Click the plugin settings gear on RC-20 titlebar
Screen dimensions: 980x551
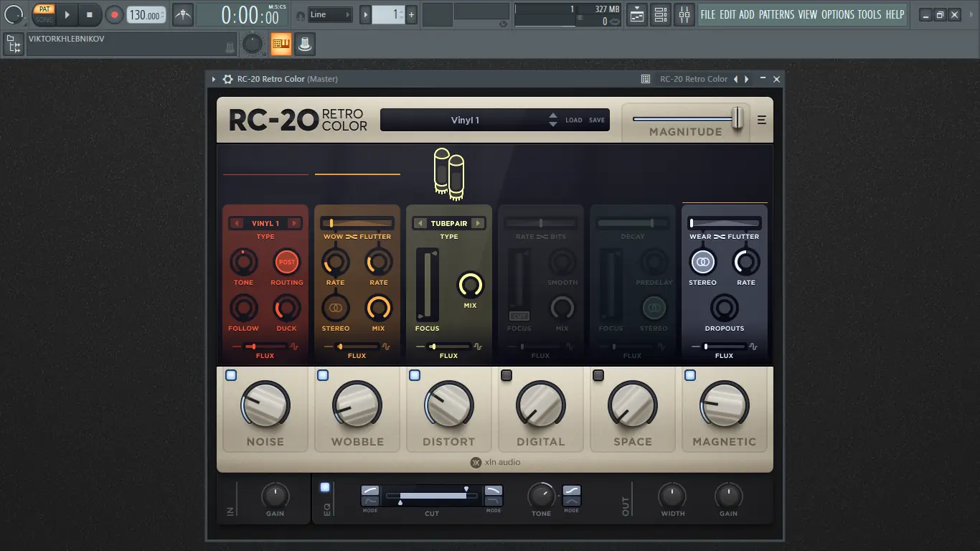point(227,79)
